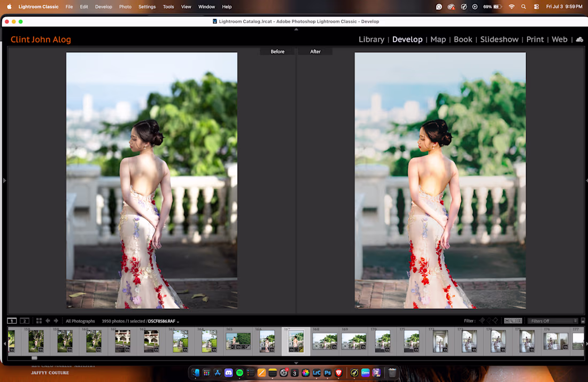Open the Tools menu
Viewport: 588px width, 382px height.
168,7
